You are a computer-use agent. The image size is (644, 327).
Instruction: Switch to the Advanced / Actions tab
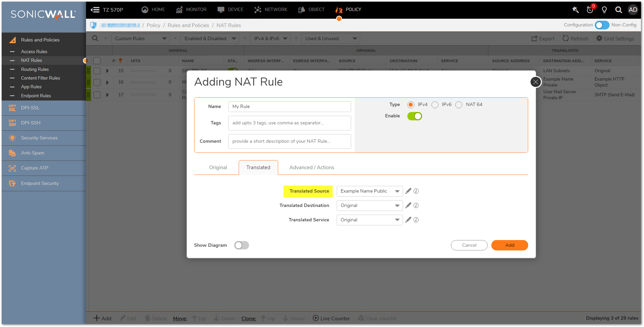312,168
